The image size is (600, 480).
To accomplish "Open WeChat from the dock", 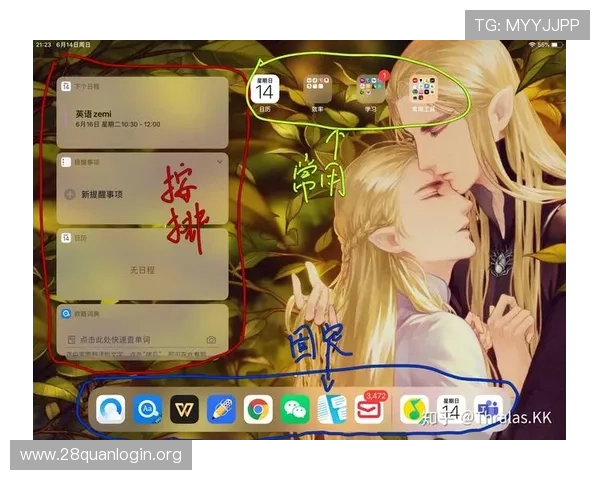I will [x=295, y=410].
